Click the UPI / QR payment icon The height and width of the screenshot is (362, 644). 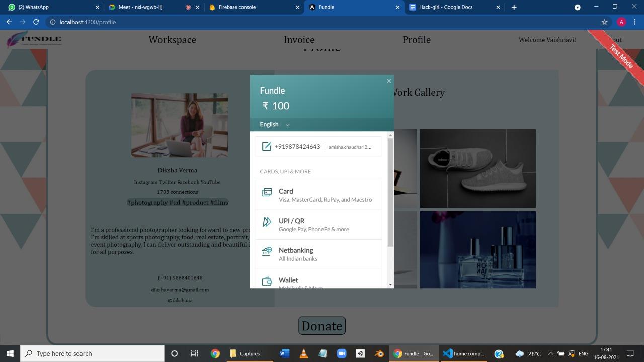pyautogui.click(x=267, y=221)
